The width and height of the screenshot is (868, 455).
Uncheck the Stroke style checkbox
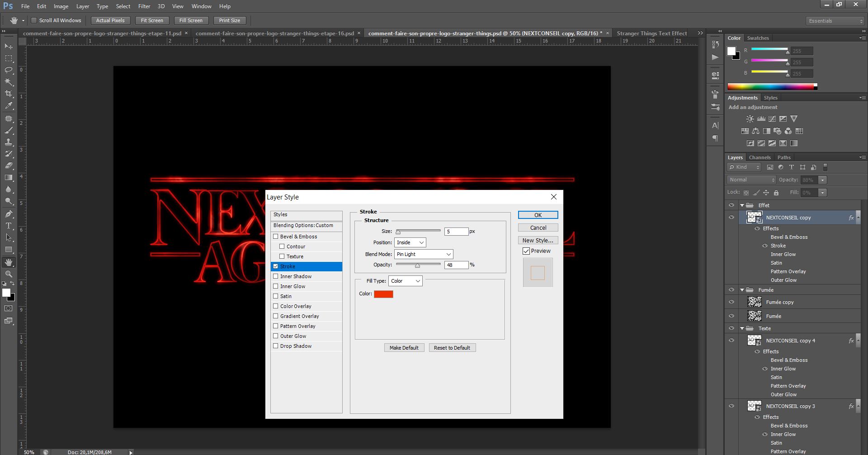pyautogui.click(x=276, y=266)
